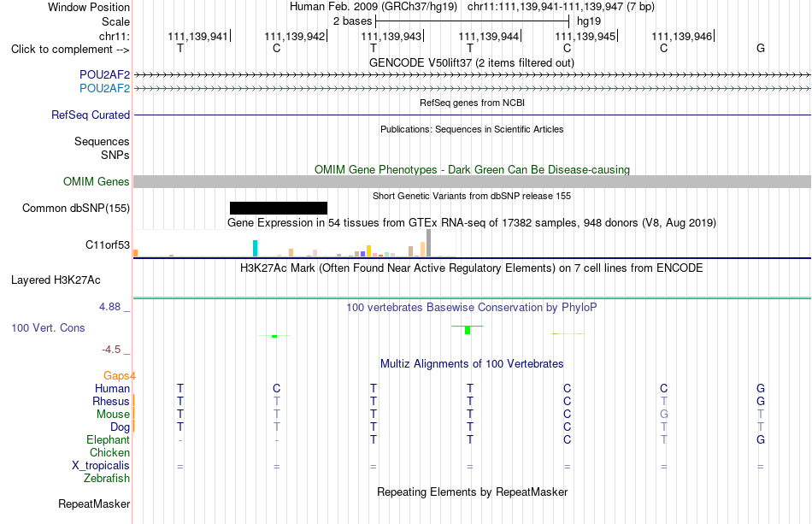The image size is (812, 524).
Task: Open 'Publications: Sequences in Scientific Articles' title
Action: [x=472, y=129]
